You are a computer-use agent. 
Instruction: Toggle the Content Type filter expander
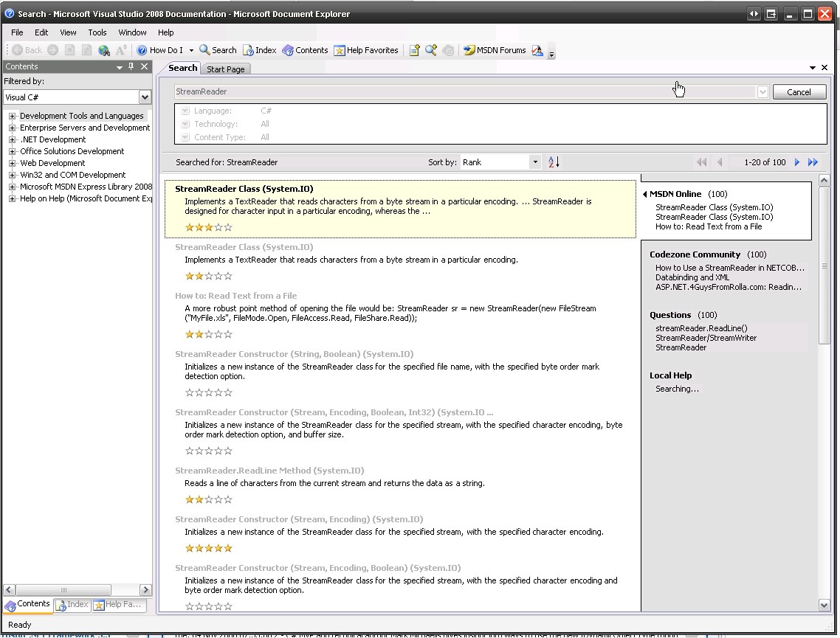pyautogui.click(x=185, y=137)
